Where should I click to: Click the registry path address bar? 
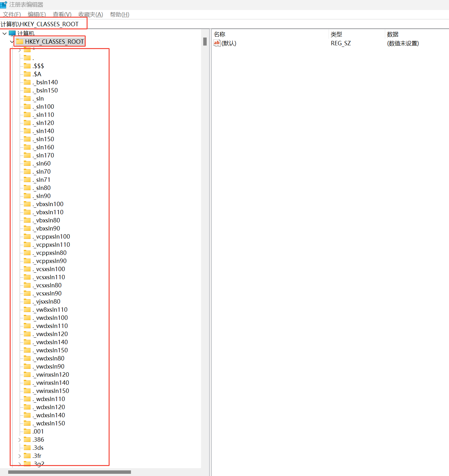pos(219,24)
